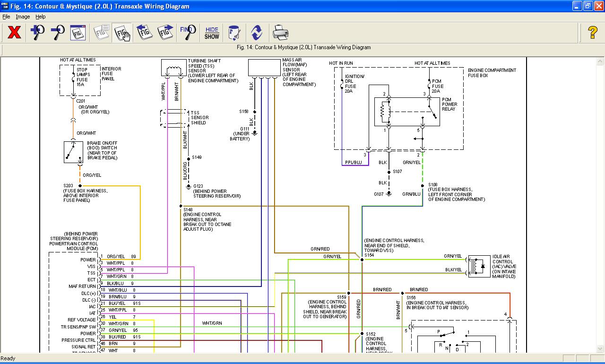605x364 pixels.
Task: Click the scroll up arrow on scrollbar
Action: tap(600, 61)
